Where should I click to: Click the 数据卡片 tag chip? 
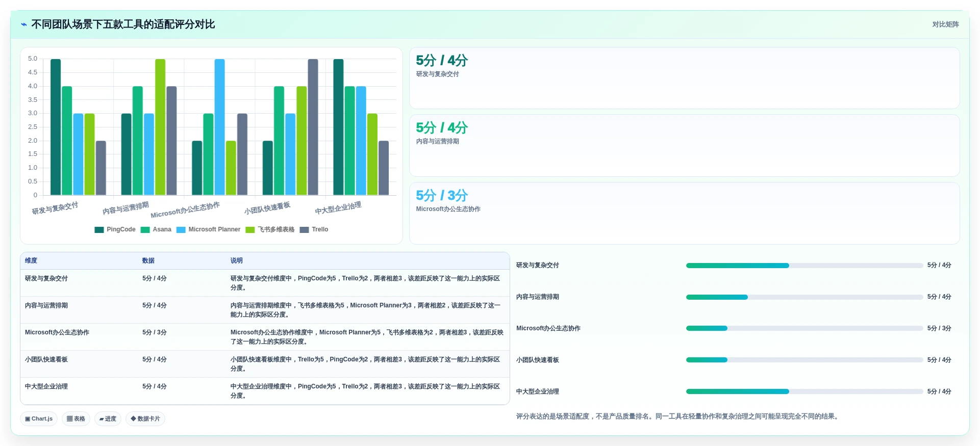pos(145,419)
